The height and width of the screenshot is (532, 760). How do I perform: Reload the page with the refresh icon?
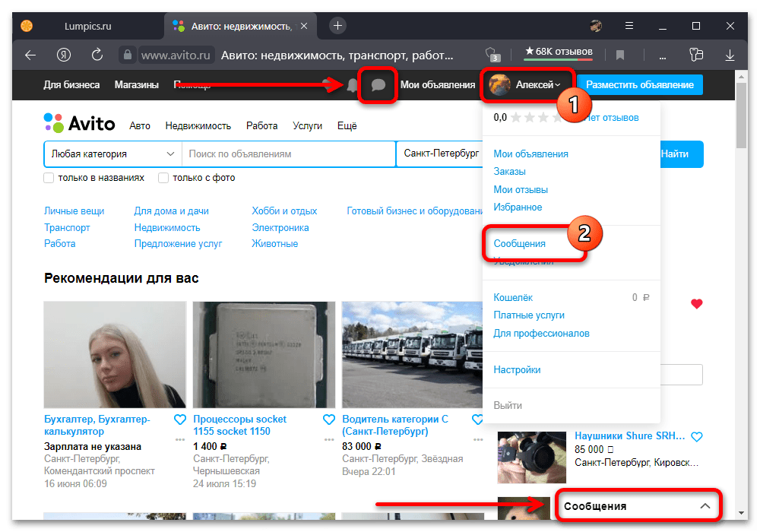pyautogui.click(x=97, y=55)
